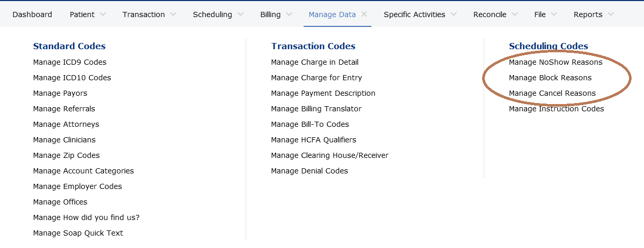Click Manage Block Reasons

pyautogui.click(x=550, y=78)
